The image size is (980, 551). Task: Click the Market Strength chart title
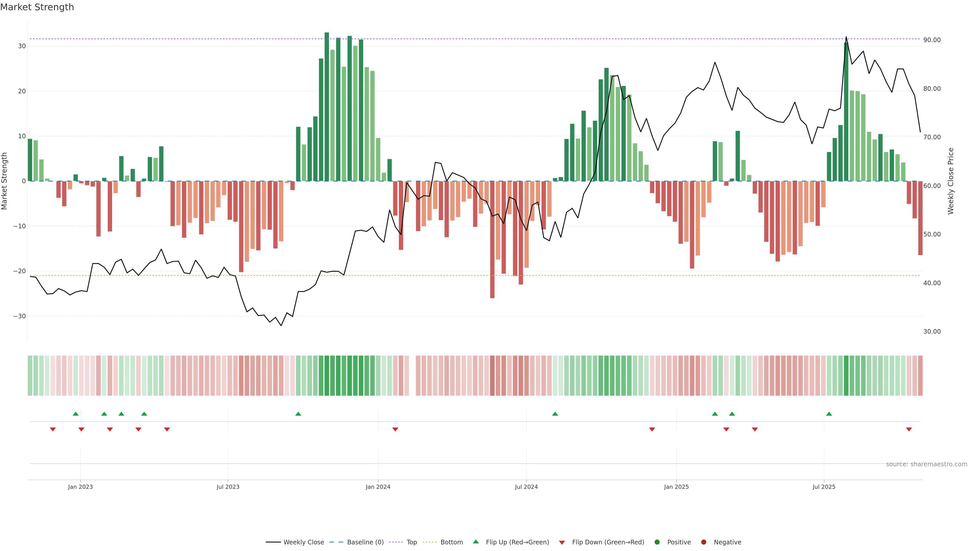coord(37,7)
